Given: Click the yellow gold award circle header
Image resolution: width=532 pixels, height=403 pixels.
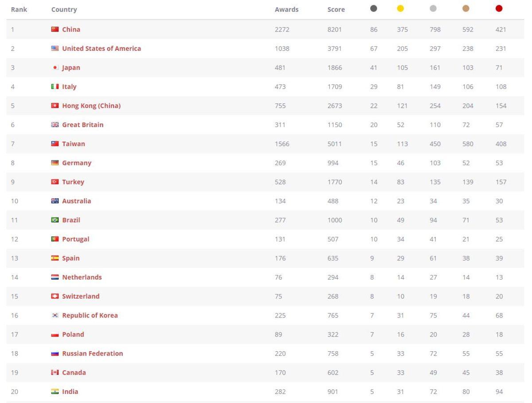Looking at the screenshot, I should (400, 8).
